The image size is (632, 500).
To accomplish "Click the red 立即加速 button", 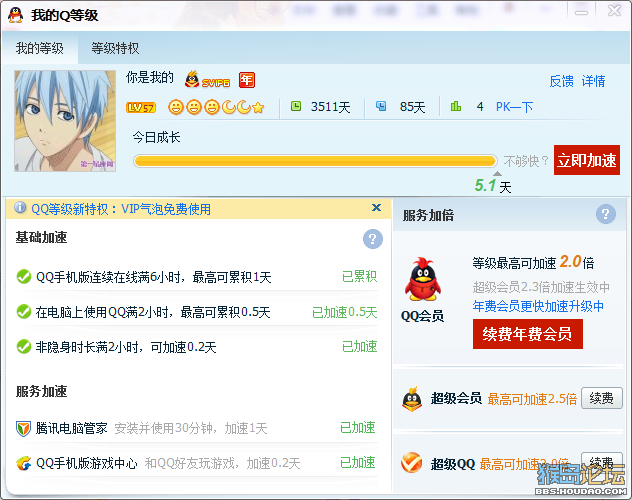I will tap(587, 160).
